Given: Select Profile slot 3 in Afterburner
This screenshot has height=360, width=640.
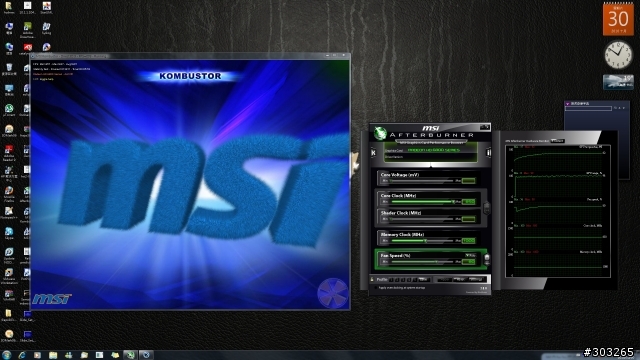Looking at the screenshot, I should tap(403, 280).
